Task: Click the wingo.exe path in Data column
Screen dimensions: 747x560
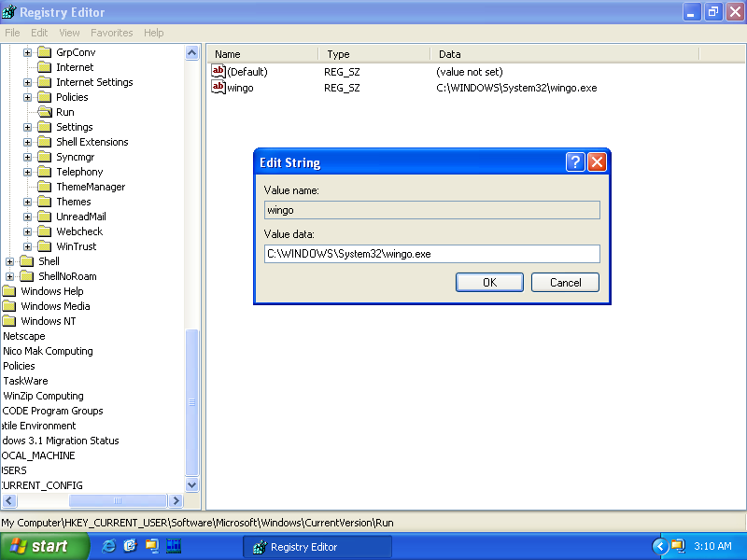Action: coord(516,88)
